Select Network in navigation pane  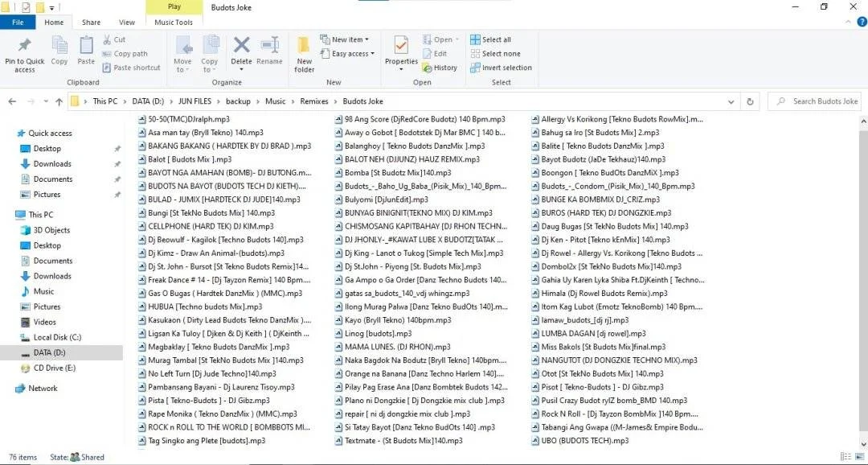[x=36, y=388]
